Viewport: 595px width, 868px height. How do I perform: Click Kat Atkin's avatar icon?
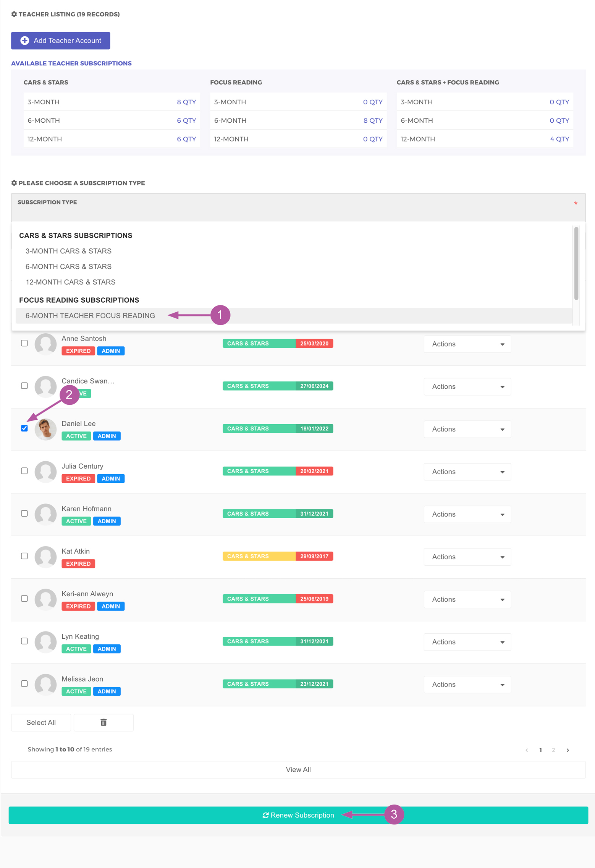pyautogui.click(x=45, y=556)
